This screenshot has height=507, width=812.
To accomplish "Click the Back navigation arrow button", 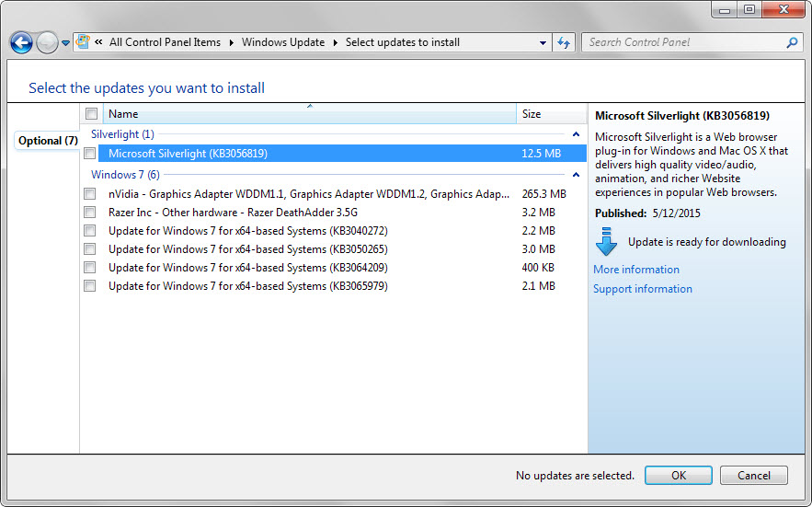I will click(21, 42).
